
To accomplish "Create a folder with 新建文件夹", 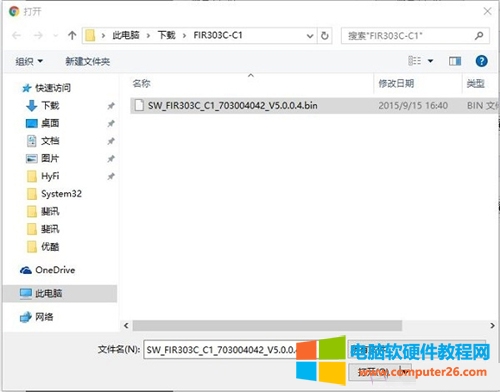I will [x=88, y=61].
